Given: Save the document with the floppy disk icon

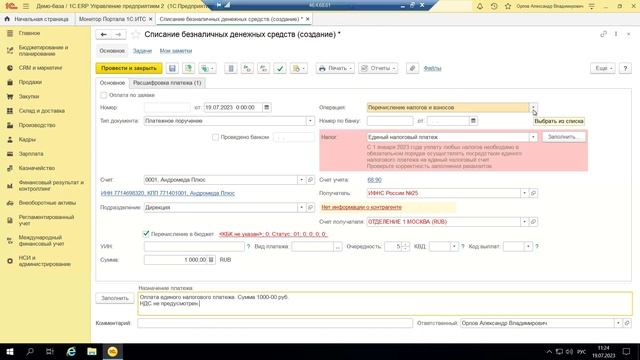Looking at the screenshot, I should (172, 68).
